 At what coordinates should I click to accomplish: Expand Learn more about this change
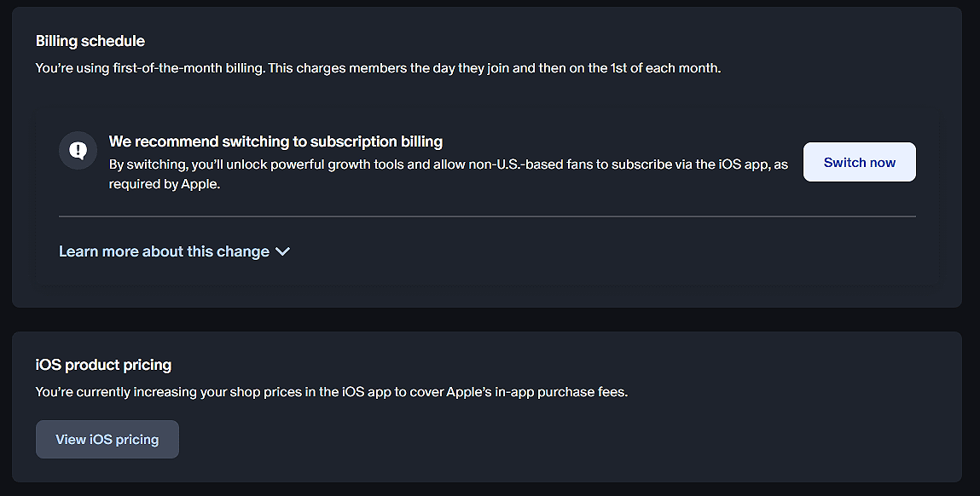pos(174,251)
